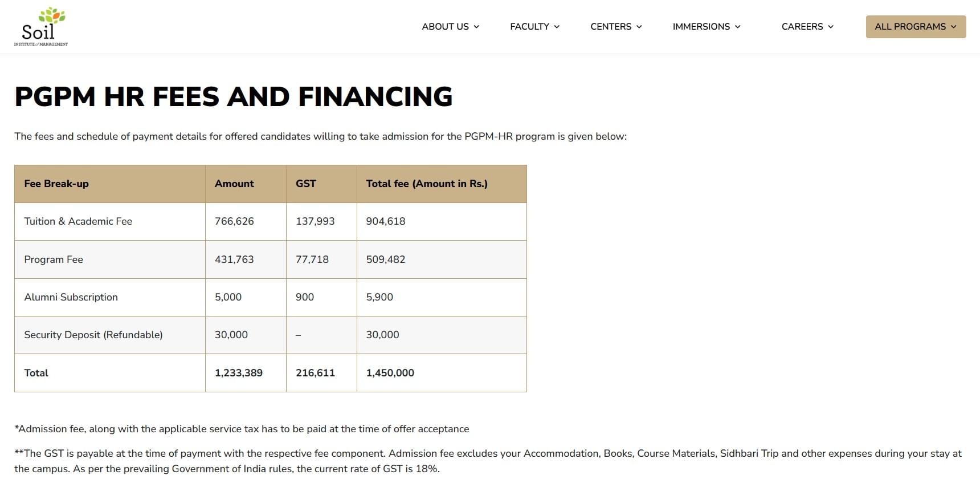Click the Total fee column header
Image resolution: width=980 pixels, height=479 pixels.
click(x=426, y=184)
